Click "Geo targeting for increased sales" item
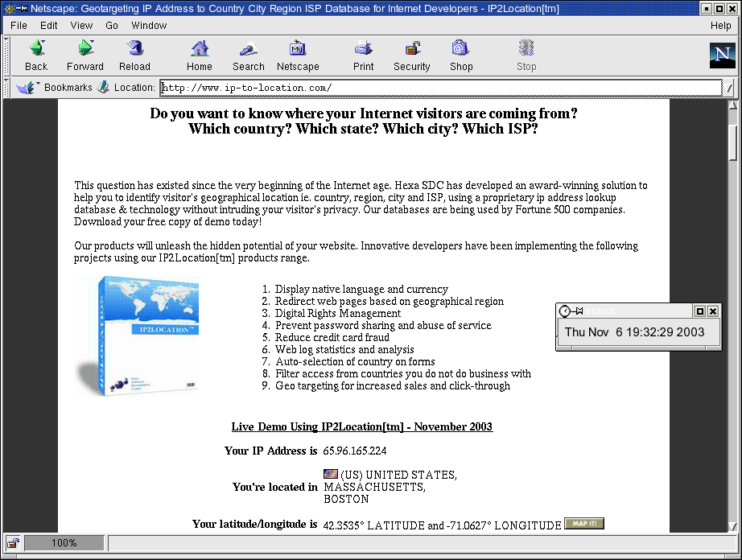This screenshot has width=742, height=560. [393, 385]
